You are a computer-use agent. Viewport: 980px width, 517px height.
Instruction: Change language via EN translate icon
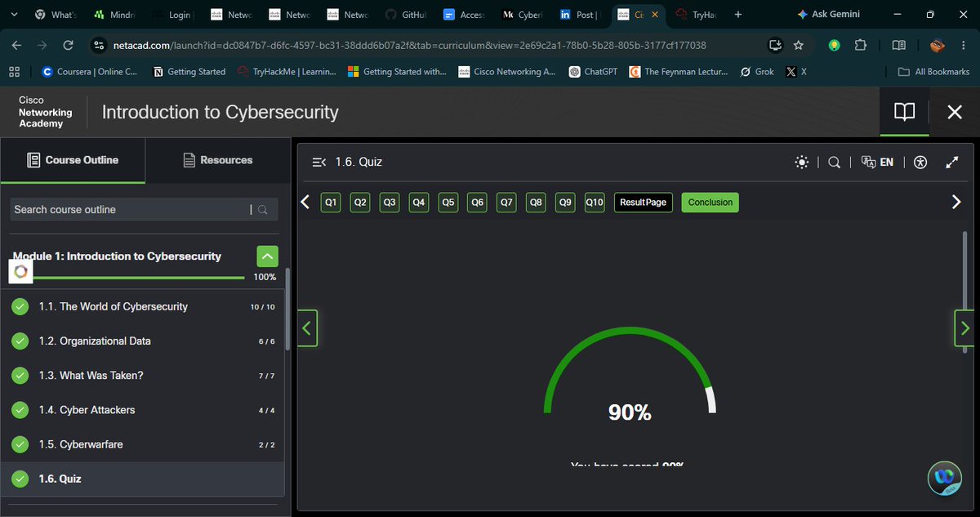pos(877,163)
